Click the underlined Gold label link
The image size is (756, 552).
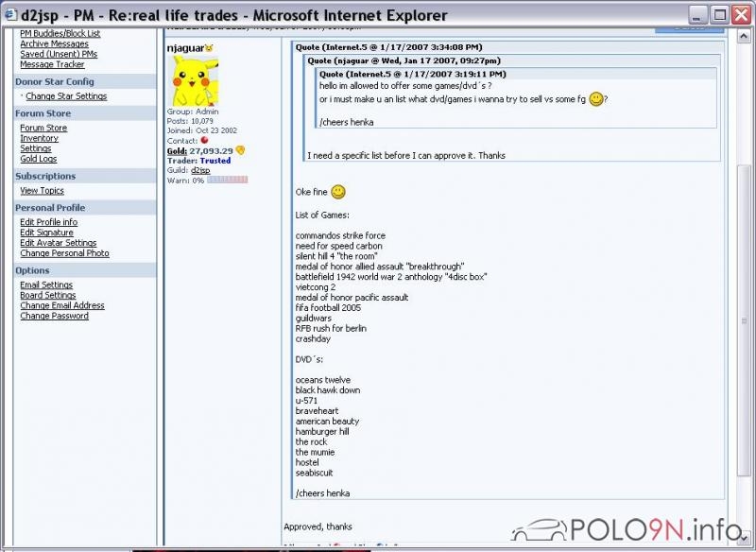pyautogui.click(x=177, y=150)
